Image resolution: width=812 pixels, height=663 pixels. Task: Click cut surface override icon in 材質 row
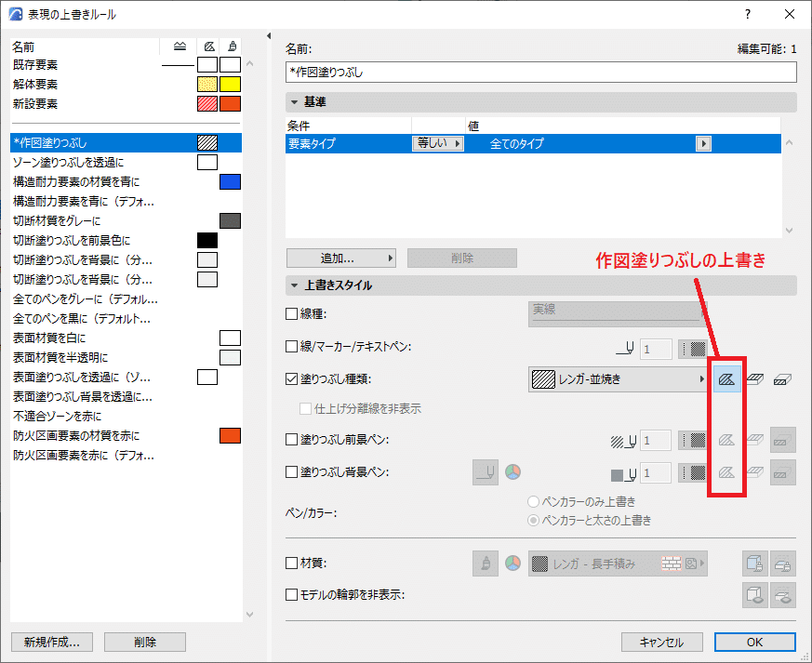pos(782,564)
